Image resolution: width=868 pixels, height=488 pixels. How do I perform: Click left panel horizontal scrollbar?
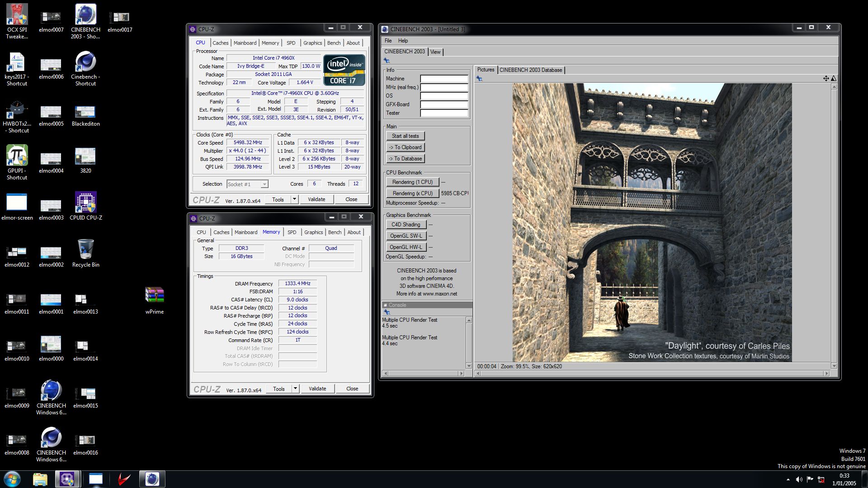point(424,374)
